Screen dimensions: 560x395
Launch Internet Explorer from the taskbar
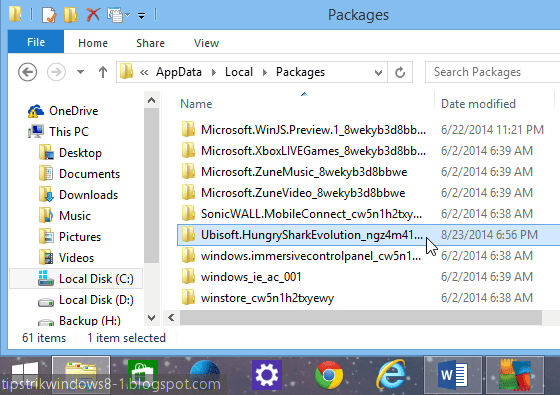tap(391, 375)
